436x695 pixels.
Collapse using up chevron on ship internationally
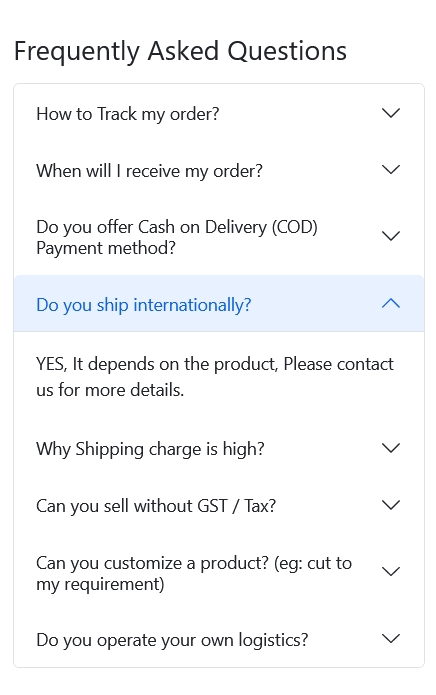point(390,304)
